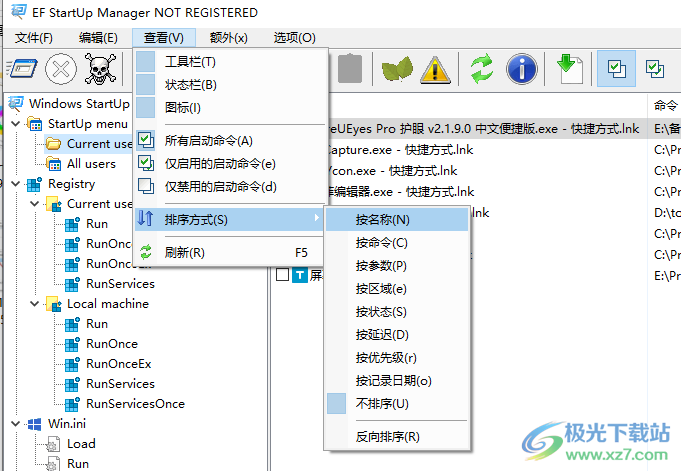Click the green arrows refresh toolbar icon
This screenshot has width=681, height=471.
482,69
